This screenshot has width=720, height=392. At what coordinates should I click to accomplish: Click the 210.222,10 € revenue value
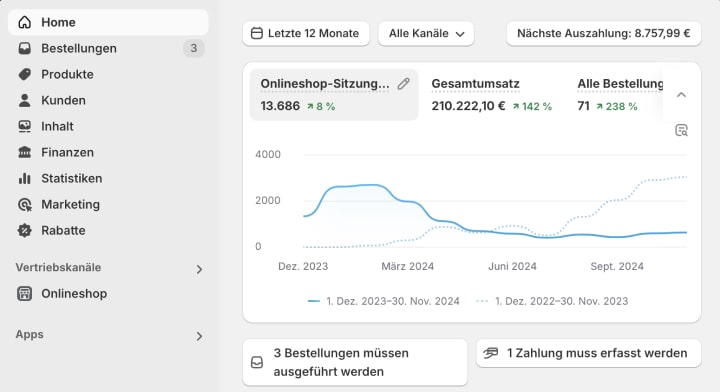(468, 106)
